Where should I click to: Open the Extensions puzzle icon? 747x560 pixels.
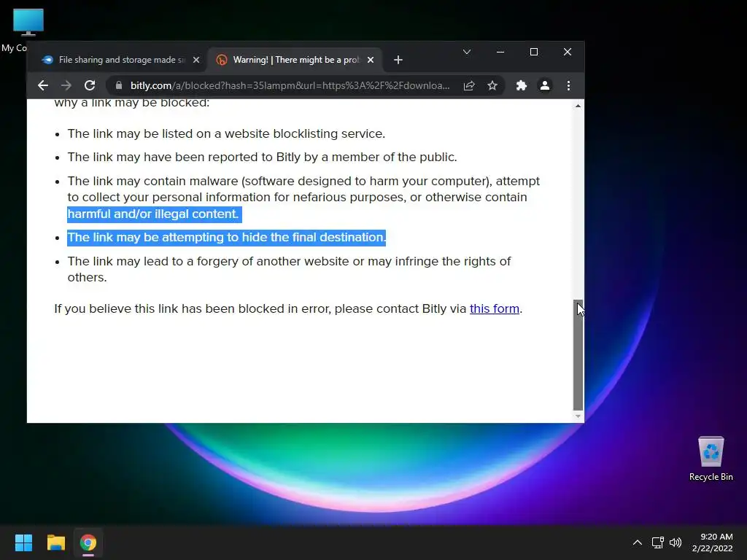coord(522,86)
